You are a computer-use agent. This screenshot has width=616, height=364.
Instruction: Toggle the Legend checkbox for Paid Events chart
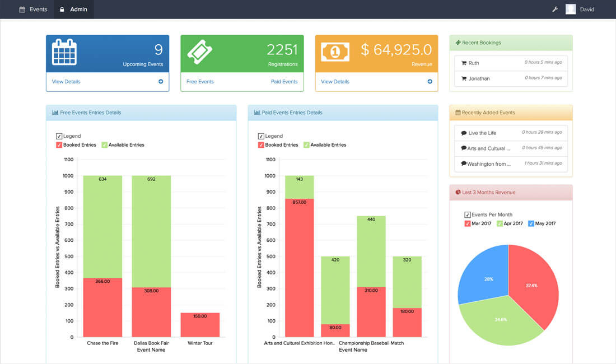[260, 136]
